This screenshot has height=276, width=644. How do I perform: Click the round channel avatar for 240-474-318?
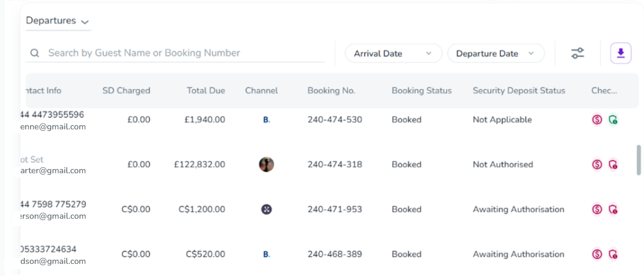[x=266, y=164]
